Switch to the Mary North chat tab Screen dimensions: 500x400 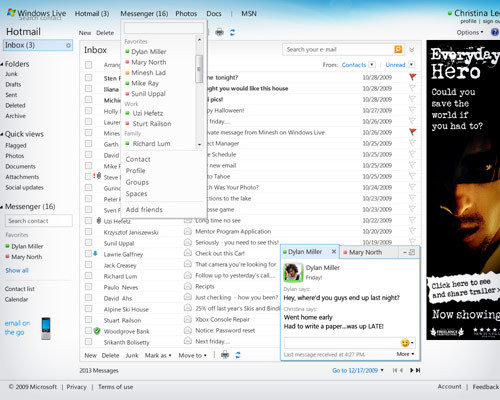point(365,252)
